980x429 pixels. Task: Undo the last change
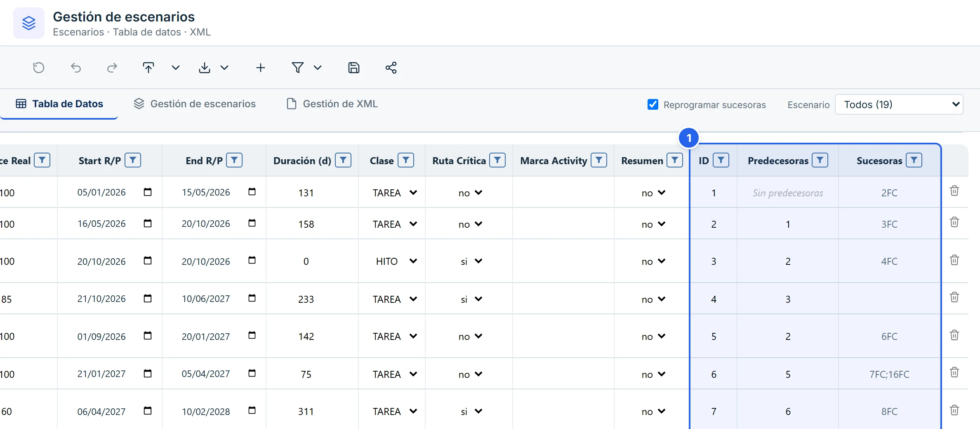point(76,68)
